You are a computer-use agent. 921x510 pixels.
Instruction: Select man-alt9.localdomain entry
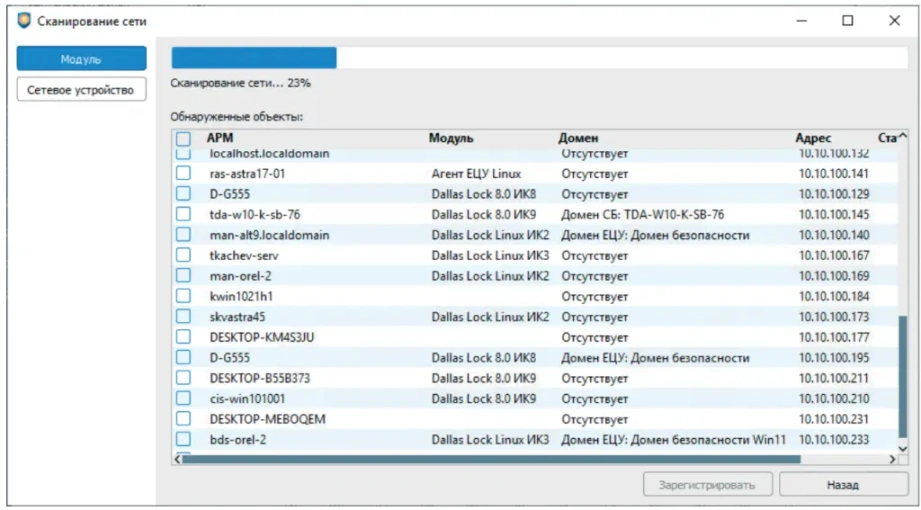coord(269,235)
